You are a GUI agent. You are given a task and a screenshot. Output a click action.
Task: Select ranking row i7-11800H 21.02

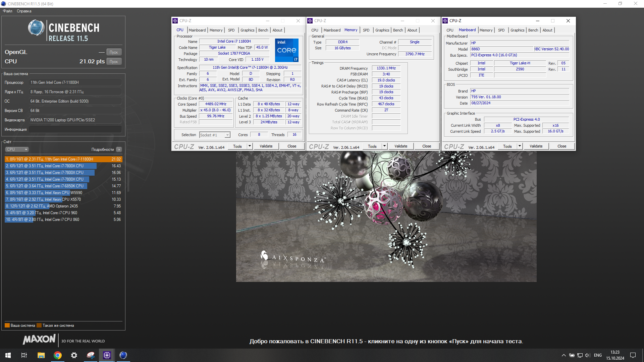tap(63, 159)
